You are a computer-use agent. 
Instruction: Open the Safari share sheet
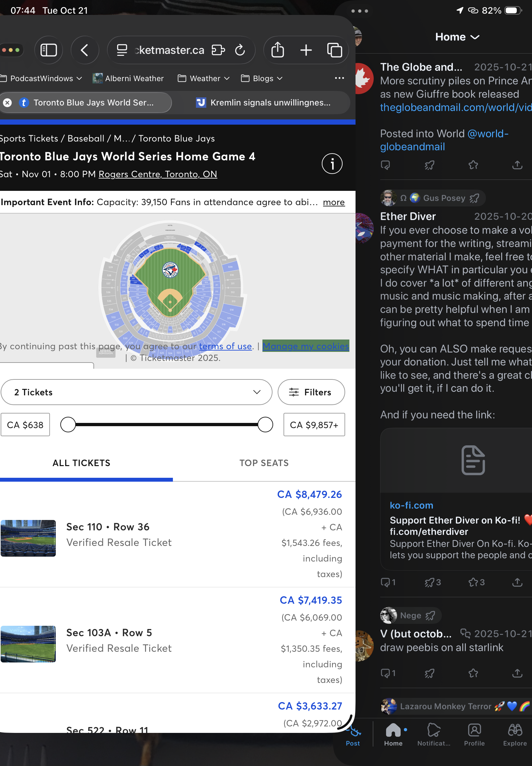[x=277, y=50]
